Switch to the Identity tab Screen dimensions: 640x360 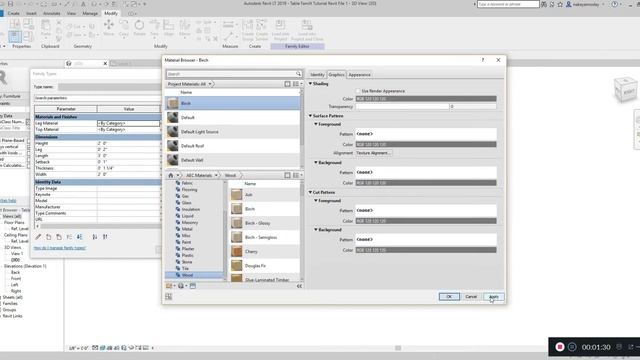[317, 75]
